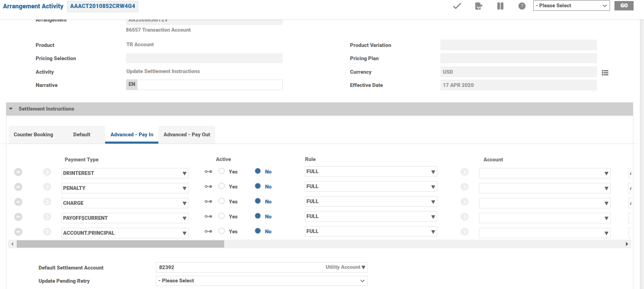Select No radio button for PENALTY row
The image size is (644, 289).
[258, 186]
